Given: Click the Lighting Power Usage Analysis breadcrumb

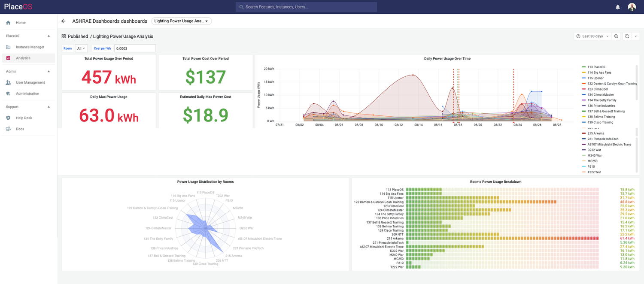Looking at the screenshot, I should coord(123,36).
